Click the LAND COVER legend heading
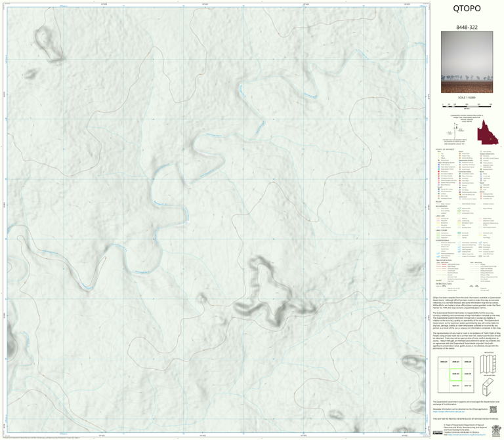Viewport: 504px width, 440px height. point(441,230)
